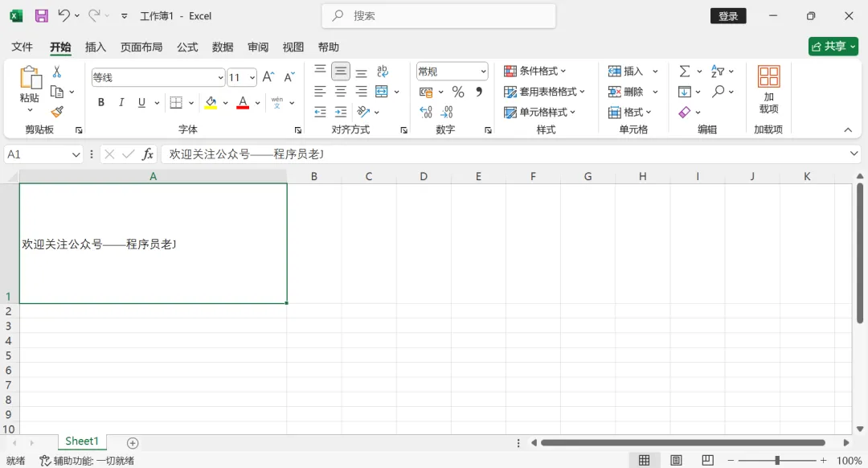Collapse the ribbon with chevron
Screen dimensions: 868x468
(x=848, y=129)
